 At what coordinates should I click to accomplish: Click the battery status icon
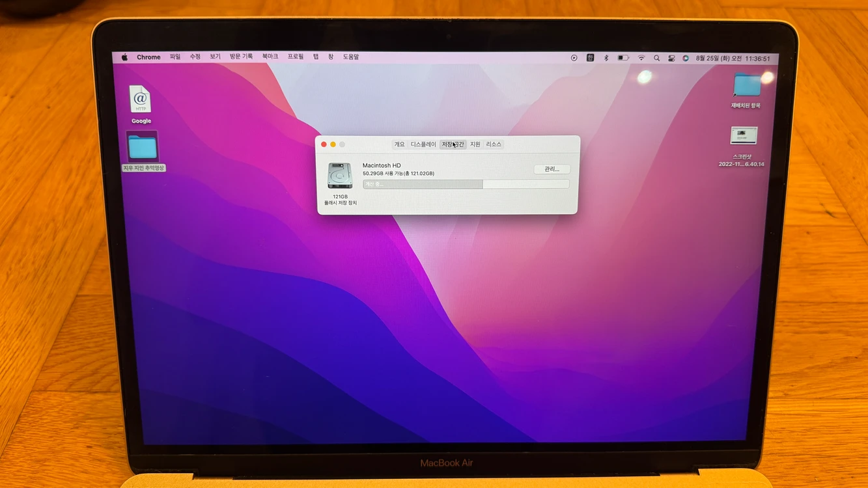623,58
